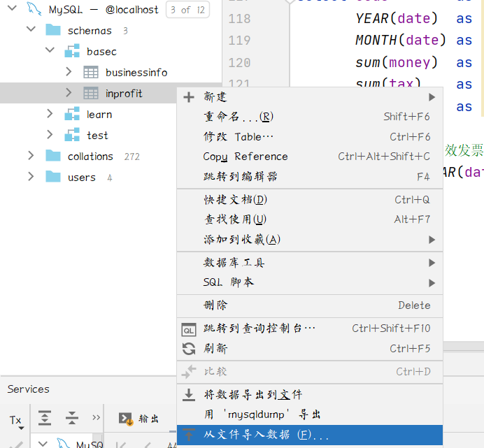This screenshot has width=484, height=448.
Task: Click editor line number 119
Action: click(239, 41)
